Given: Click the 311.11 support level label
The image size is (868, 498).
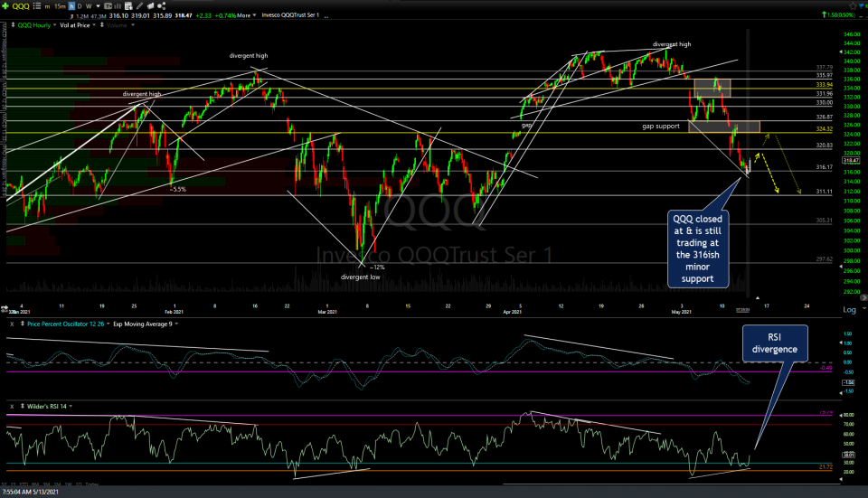Looking at the screenshot, I should pos(825,192).
